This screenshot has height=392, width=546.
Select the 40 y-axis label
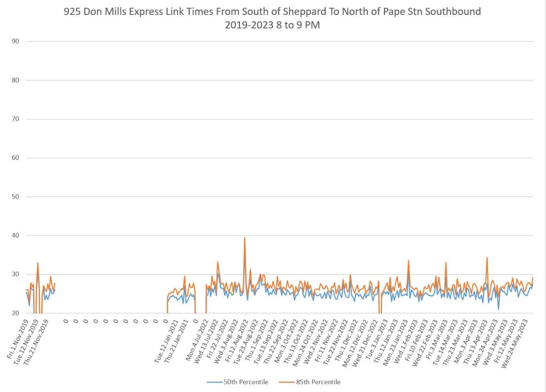15,235
